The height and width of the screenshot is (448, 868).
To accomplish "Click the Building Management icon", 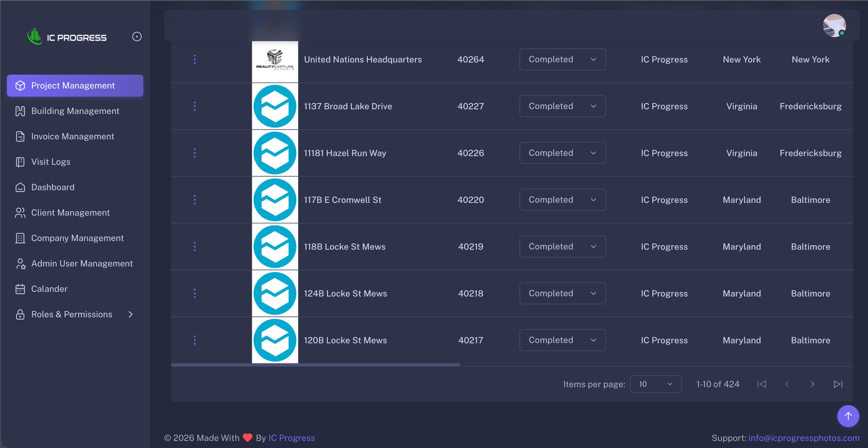I will [x=20, y=111].
